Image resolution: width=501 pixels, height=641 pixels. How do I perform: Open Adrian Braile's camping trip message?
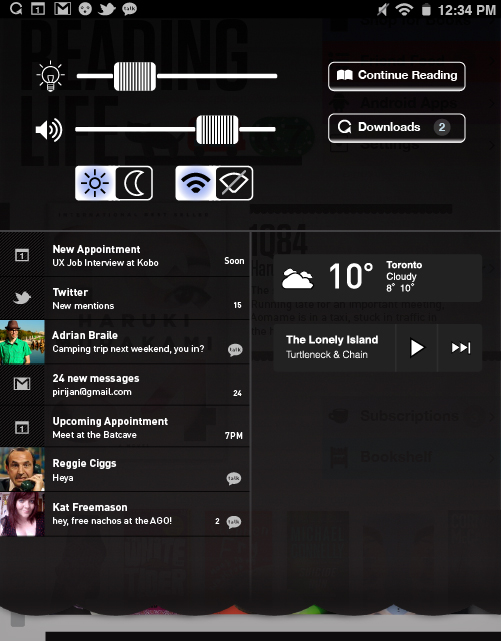[x=125, y=342]
